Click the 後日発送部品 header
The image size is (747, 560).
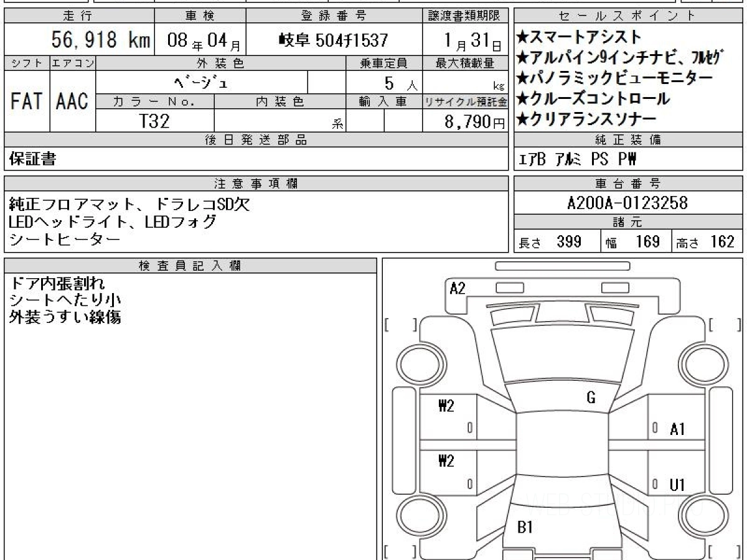tap(256, 139)
